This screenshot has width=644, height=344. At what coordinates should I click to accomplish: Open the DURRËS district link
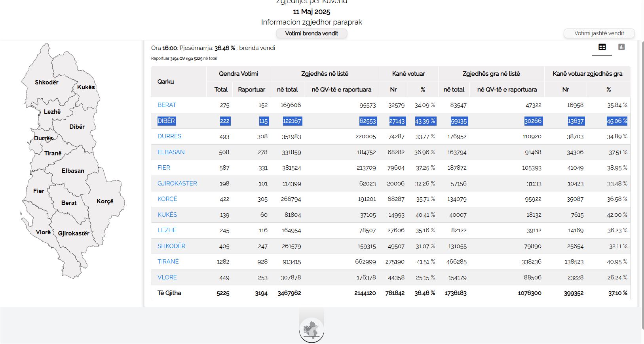(169, 136)
